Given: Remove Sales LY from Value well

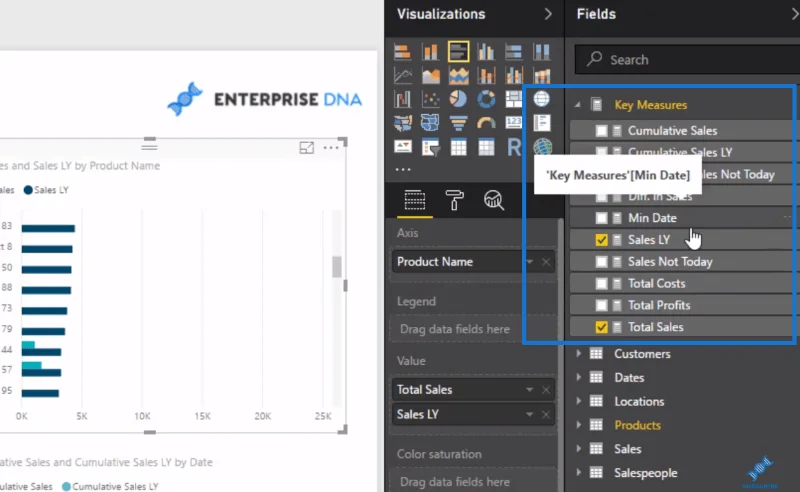Looking at the screenshot, I should coord(546,414).
